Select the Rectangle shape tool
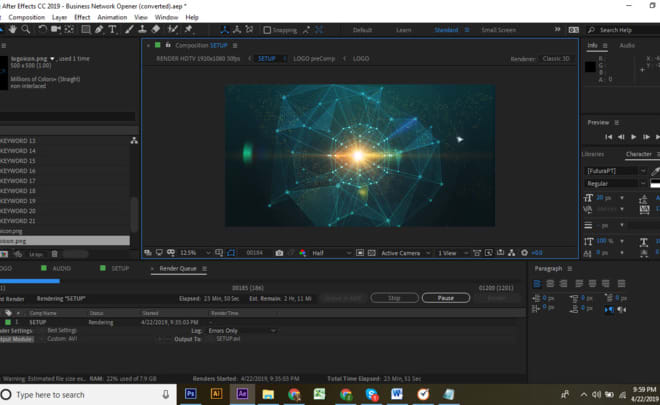The height and width of the screenshot is (405, 660). [x=86, y=29]
